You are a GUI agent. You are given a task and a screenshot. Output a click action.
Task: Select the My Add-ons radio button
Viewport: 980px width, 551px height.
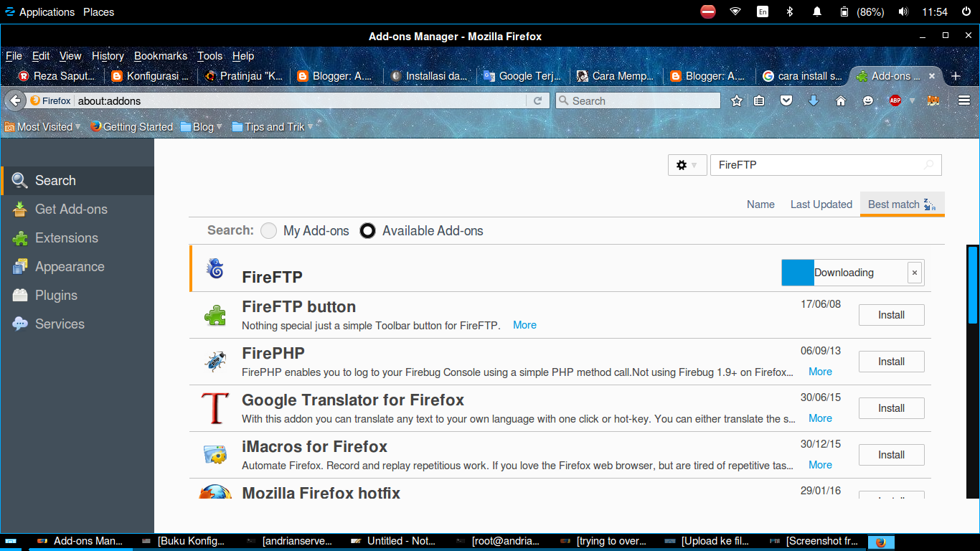(x=268, y=230)
